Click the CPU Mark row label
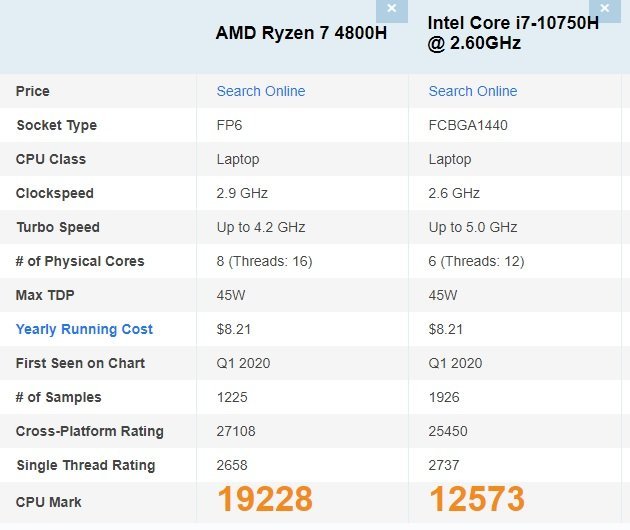This screenshot has height=530, width=630. pos(49,502)
